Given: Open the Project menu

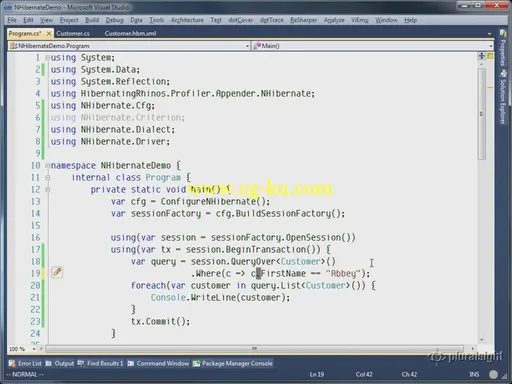Looking at the screenshot, I should point(69,20).
